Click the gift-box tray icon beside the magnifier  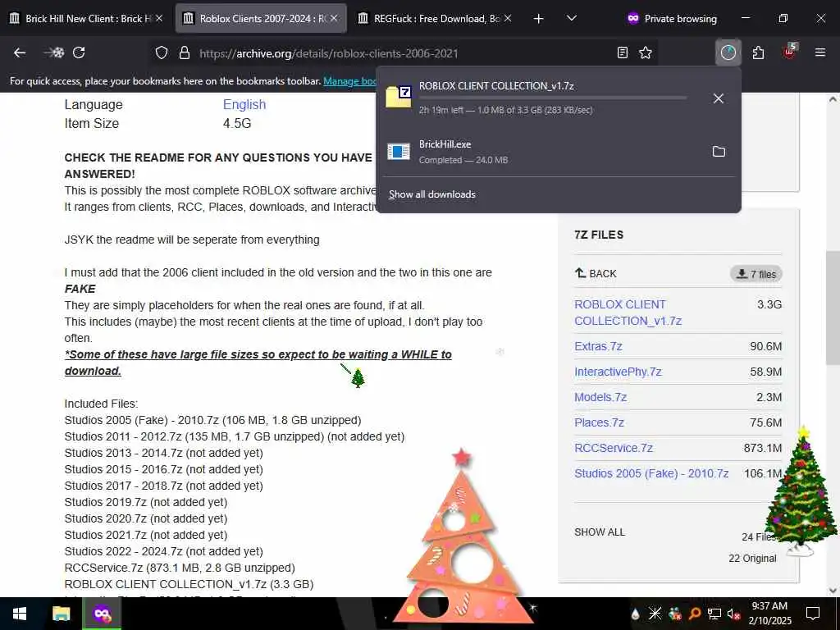point(675,614)
